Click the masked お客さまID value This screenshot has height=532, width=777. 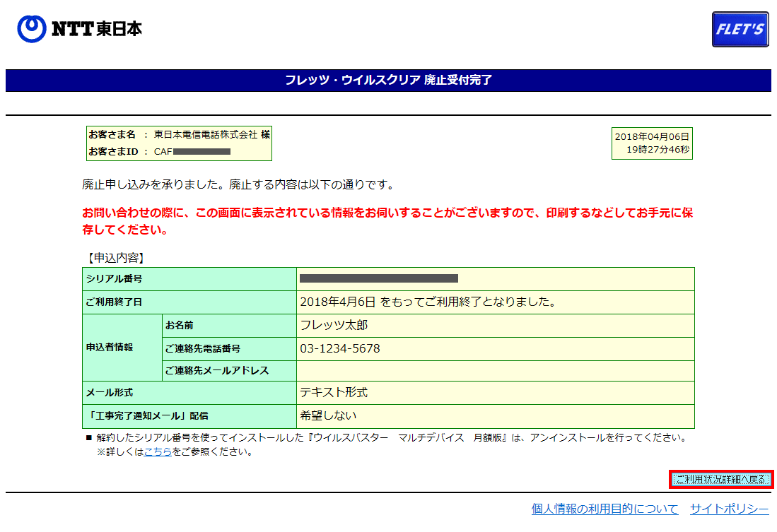point(201,151)
